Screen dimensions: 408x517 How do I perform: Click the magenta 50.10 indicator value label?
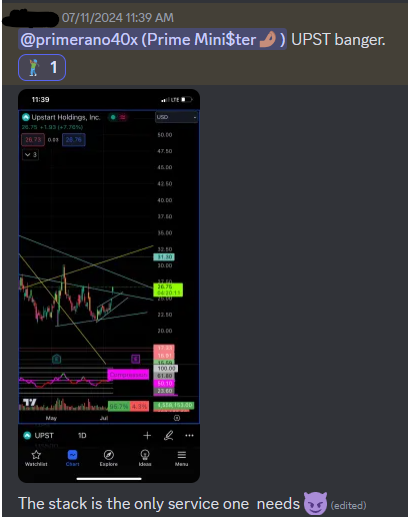164,384
